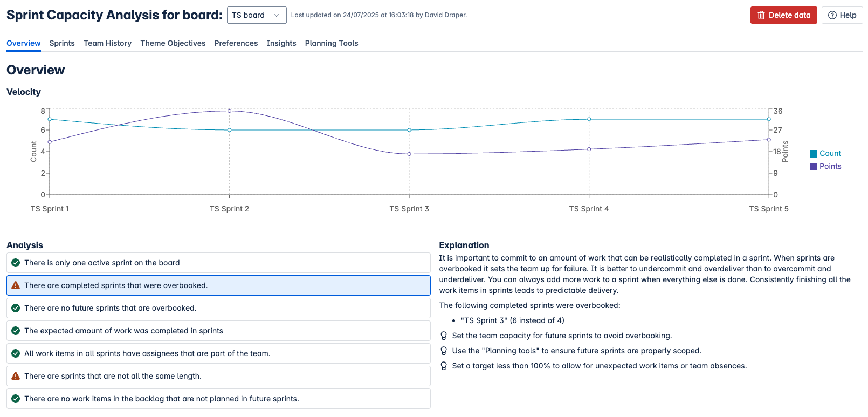View the Insights tab
The width and height of the screenshot is (868, 417).
pyautogui.click(x=281, y=43)
